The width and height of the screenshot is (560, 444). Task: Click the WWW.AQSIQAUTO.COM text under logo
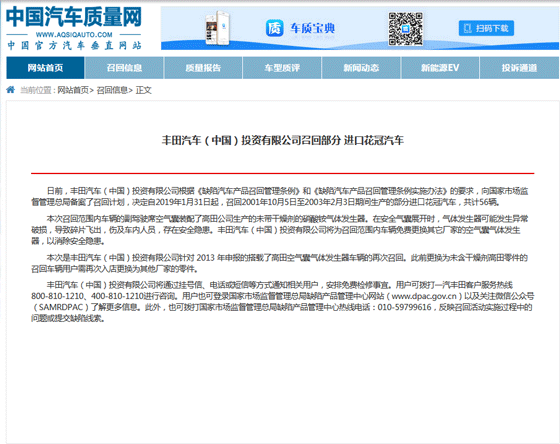pos(74,35)
